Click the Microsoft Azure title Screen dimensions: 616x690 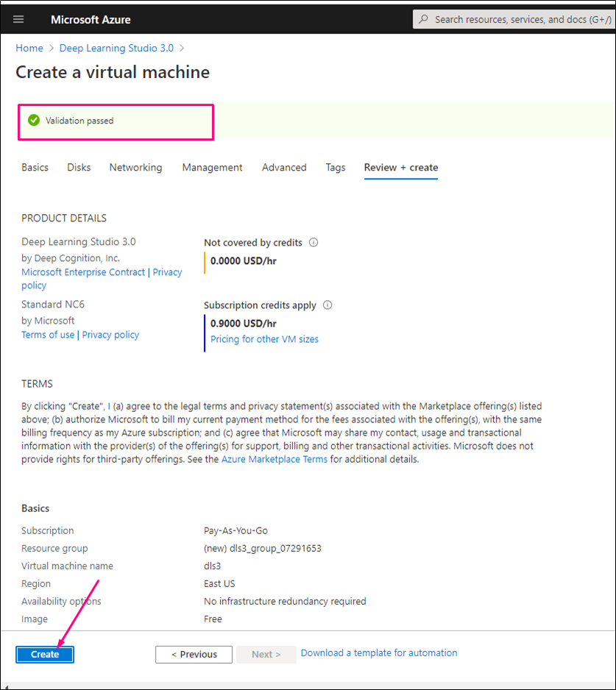pos(91,19)
